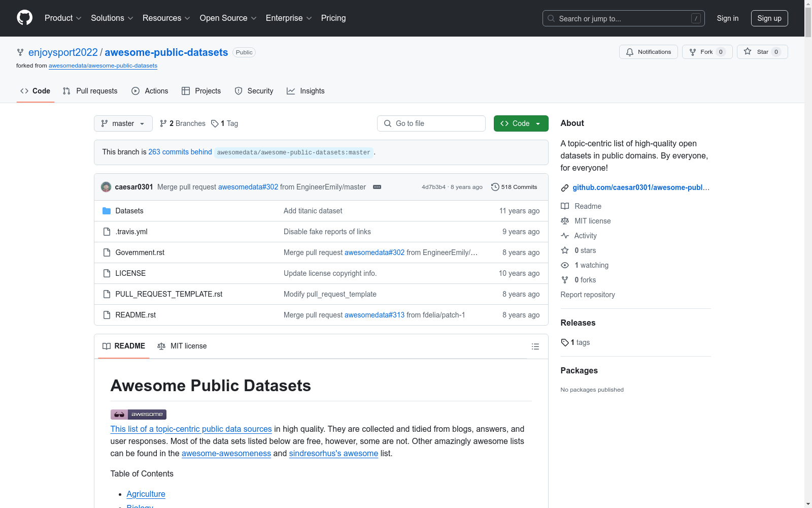Screen dimensions: 812x508
Task: Star the repository
Action: tap(762, 52)
